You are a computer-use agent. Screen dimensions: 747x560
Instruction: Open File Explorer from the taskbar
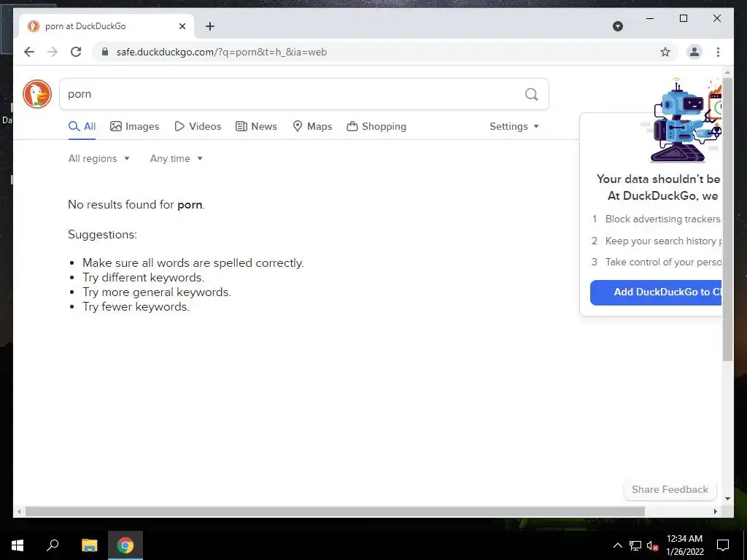[x=89, y=545]
